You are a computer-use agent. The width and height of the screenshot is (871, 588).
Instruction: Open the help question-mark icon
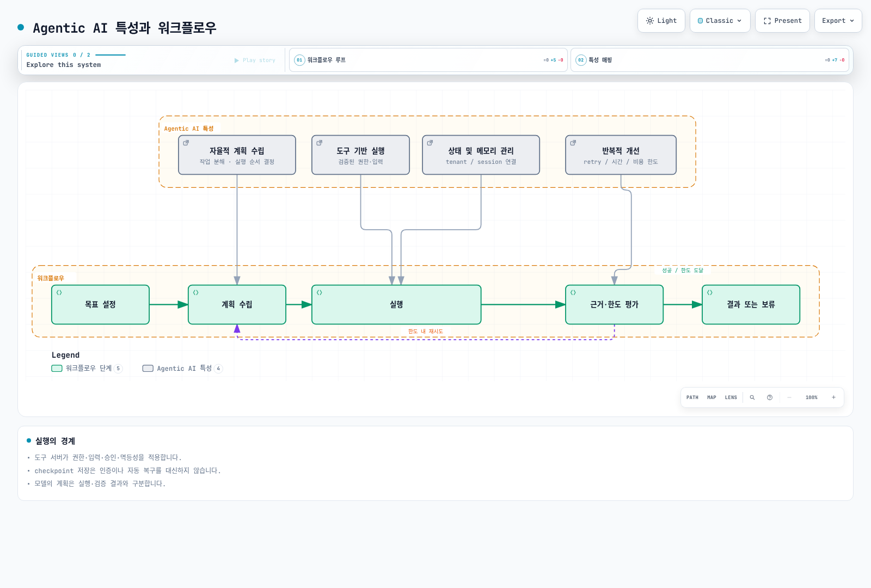[x=770, y=397]
